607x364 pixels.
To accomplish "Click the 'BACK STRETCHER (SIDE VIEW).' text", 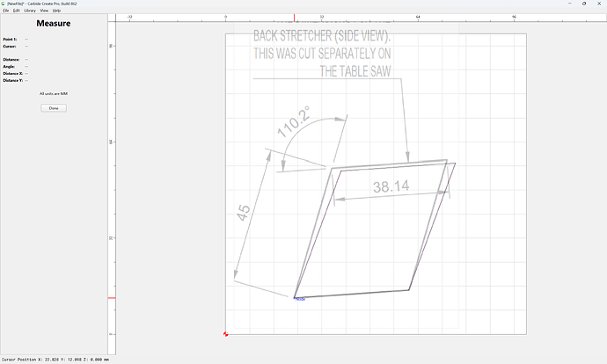I will click(x=322, y=36).
